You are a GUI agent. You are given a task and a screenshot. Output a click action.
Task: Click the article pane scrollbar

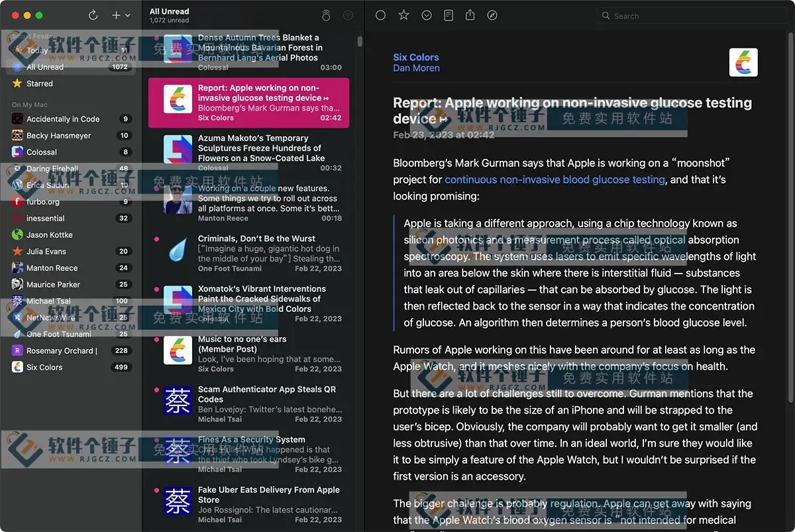[x=790, y=219]
